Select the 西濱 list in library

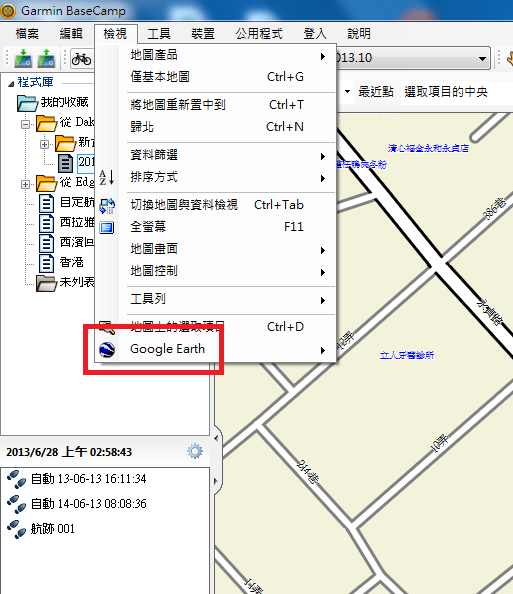click(77, 242)
